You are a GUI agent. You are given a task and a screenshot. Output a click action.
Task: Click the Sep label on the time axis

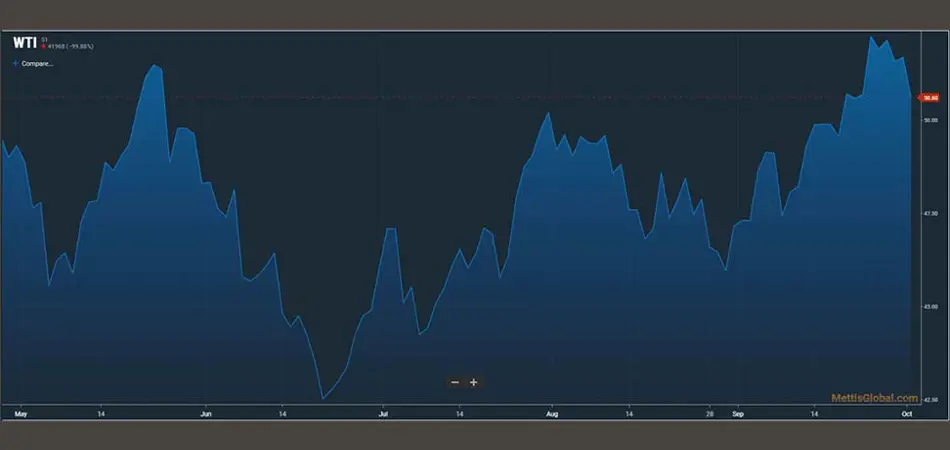click(x=738, y=412)
